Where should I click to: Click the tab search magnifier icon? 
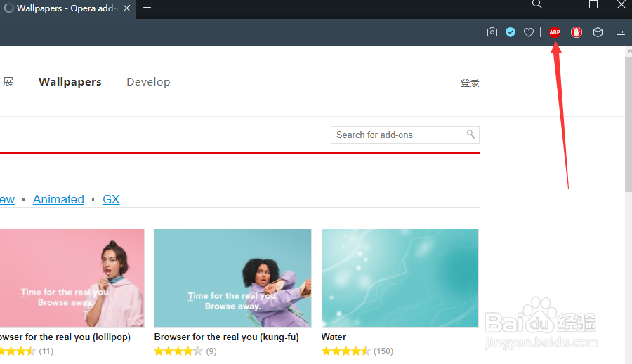pyautogui.click(x=537, y=4)
